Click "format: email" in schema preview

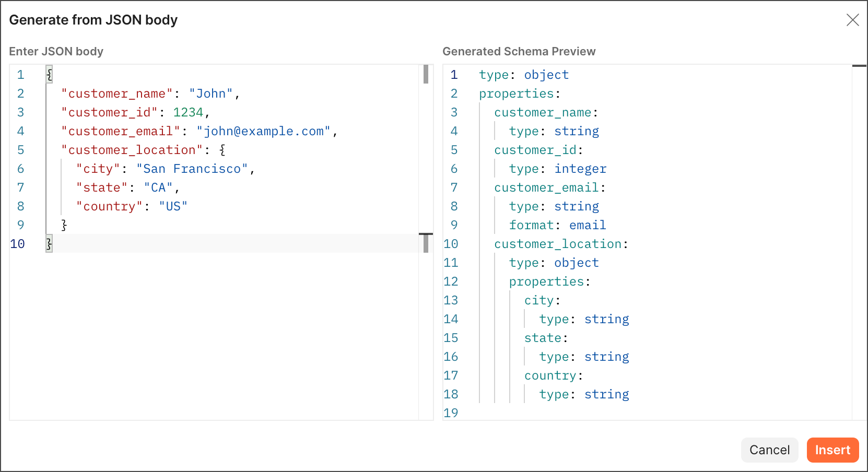coord(557,226)
